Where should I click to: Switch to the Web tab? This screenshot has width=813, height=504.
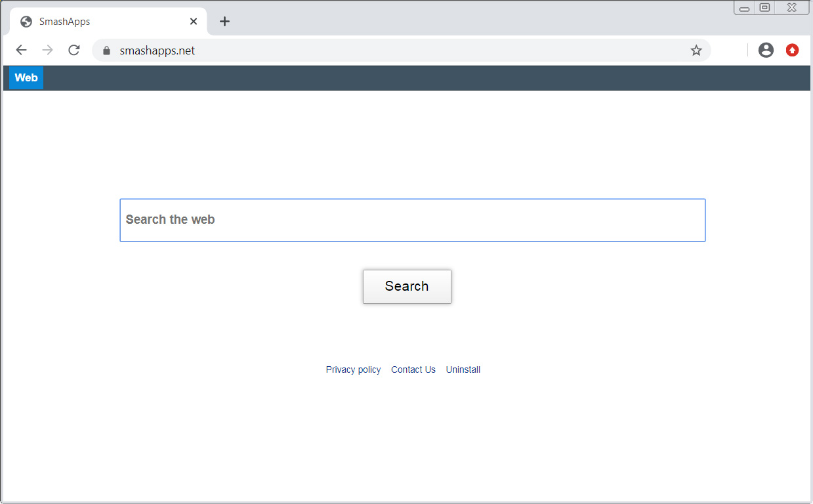click(x=26, y=77)
